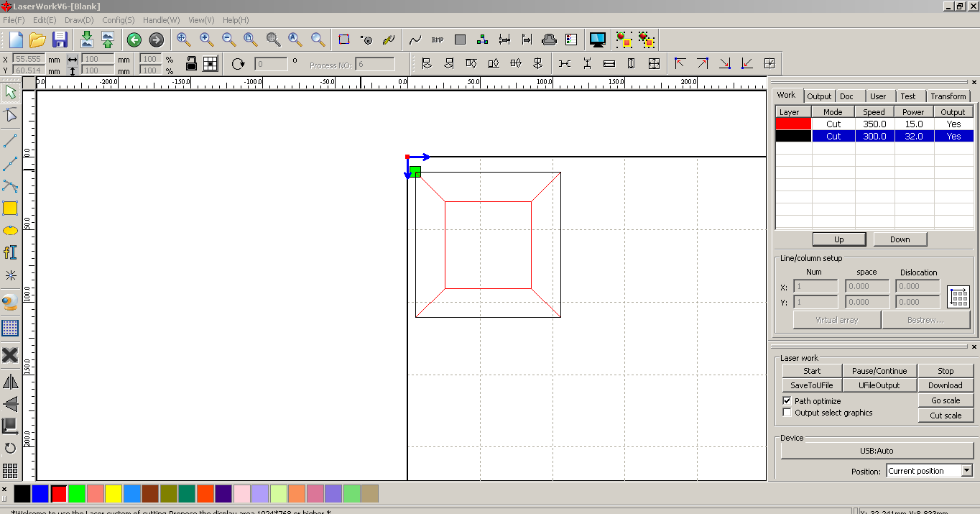Pick the black color swatch
Screen dimensions: 980x514
[x=22, y=493]
